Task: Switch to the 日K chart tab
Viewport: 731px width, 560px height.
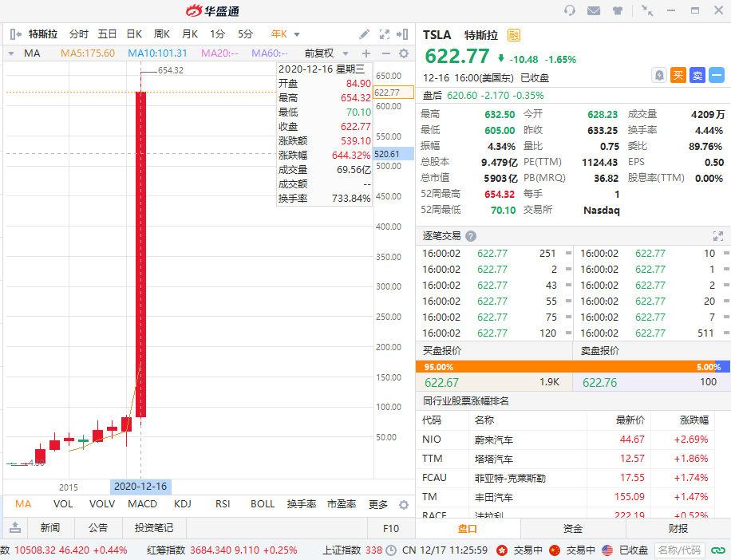Action: (x=134, y=34)
